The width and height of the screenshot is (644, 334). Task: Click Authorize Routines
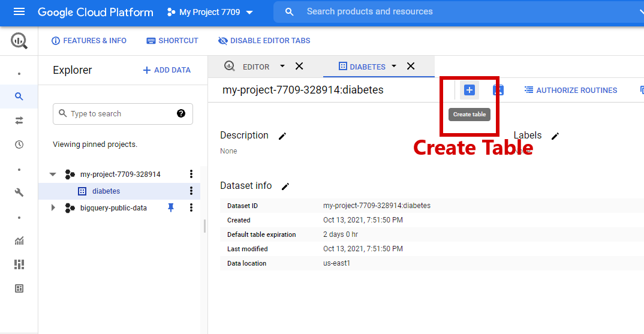click(571, 90)
